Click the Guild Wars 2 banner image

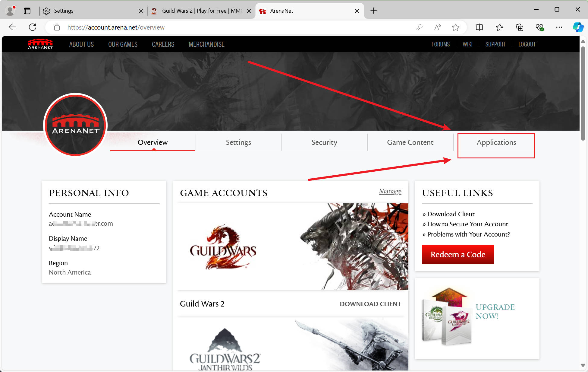pos(293,247)
